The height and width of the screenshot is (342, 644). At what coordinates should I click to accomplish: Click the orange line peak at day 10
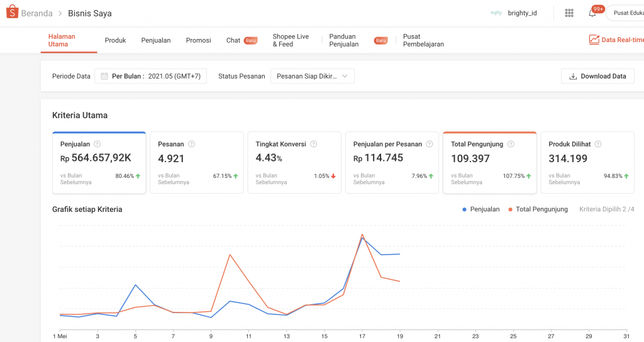(230, 255)
